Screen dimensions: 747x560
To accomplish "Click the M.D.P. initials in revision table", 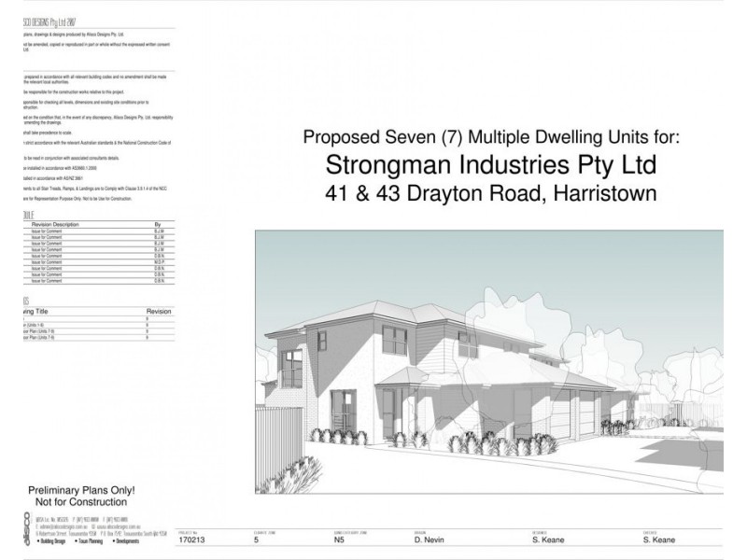I will [159, 262].
